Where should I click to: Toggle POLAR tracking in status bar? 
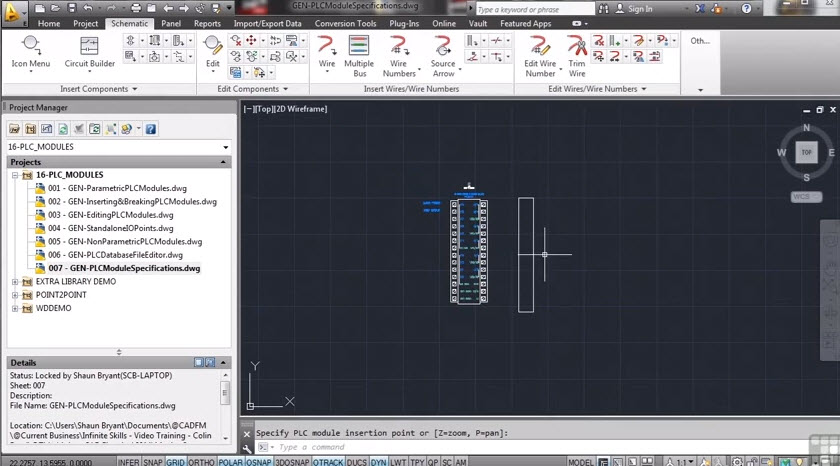230,462
